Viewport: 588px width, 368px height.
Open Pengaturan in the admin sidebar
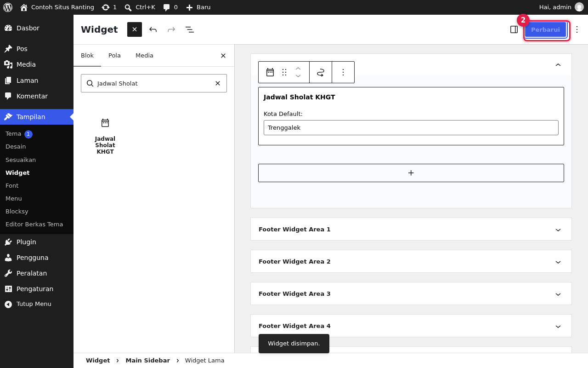click(x=37, y=289)
